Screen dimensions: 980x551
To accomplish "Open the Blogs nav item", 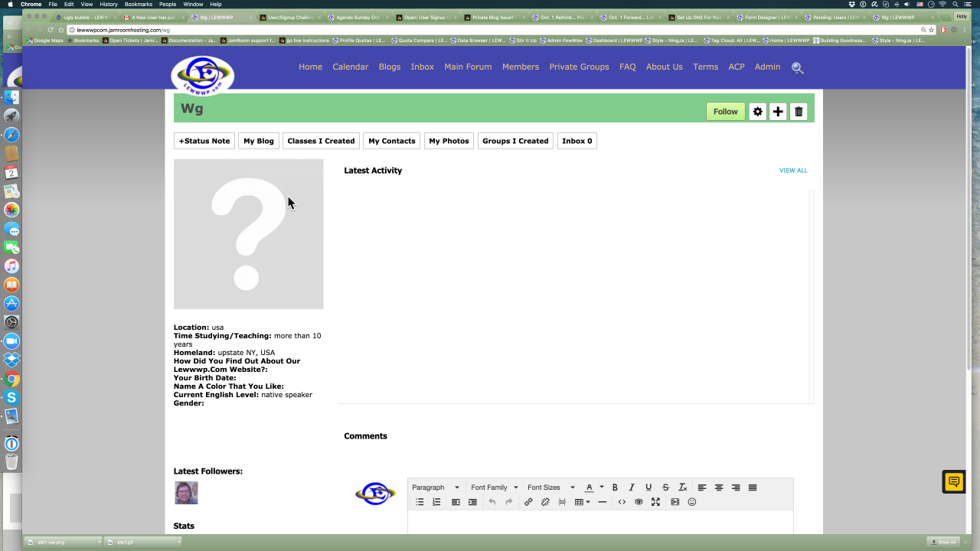I will [390, 67].
